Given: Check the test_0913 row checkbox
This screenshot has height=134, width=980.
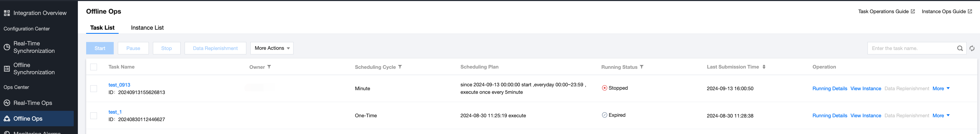Looking at the screenshot, I should coord(94,88).
